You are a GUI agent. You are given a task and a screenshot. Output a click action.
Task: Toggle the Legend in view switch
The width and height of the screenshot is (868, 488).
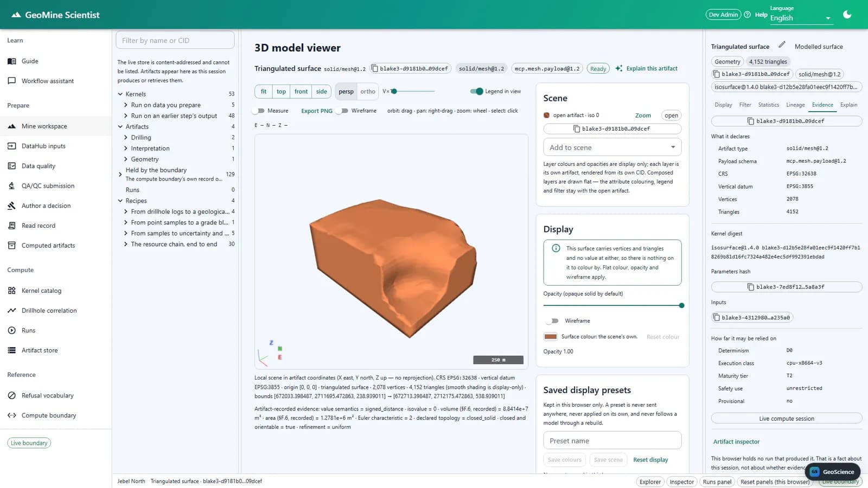pos(476,91)
